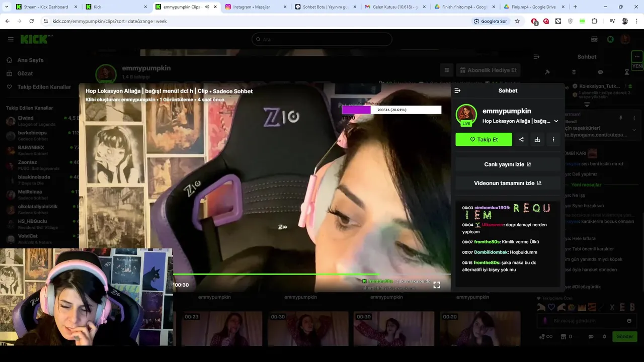Click the hourglass slow-mode icon in chat
This screenshot has height=362, width=644.
626,72
